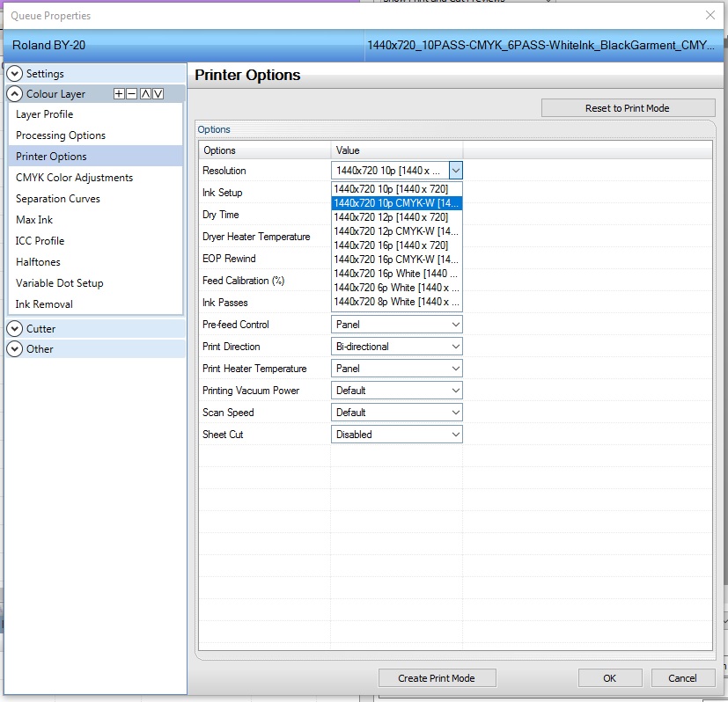Viewport: 728px width, 702px height.
Task: Click the Options column header
Action: coord(265,150)
